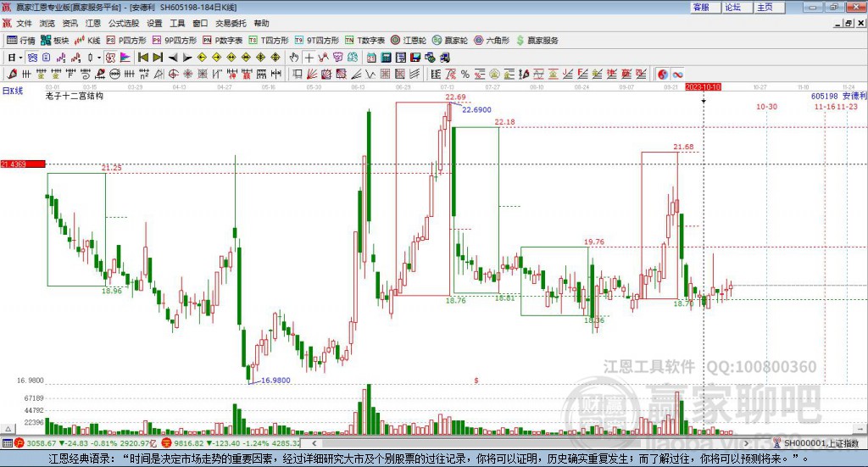Open the P四方形 square tool
This screenshot has width=868, height=467.
(x=126, y=41)
